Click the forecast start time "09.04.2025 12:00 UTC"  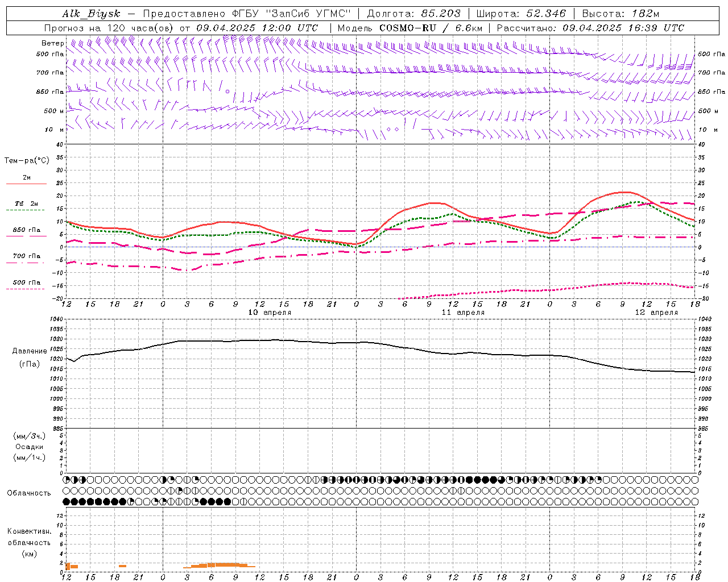(257, 28)
